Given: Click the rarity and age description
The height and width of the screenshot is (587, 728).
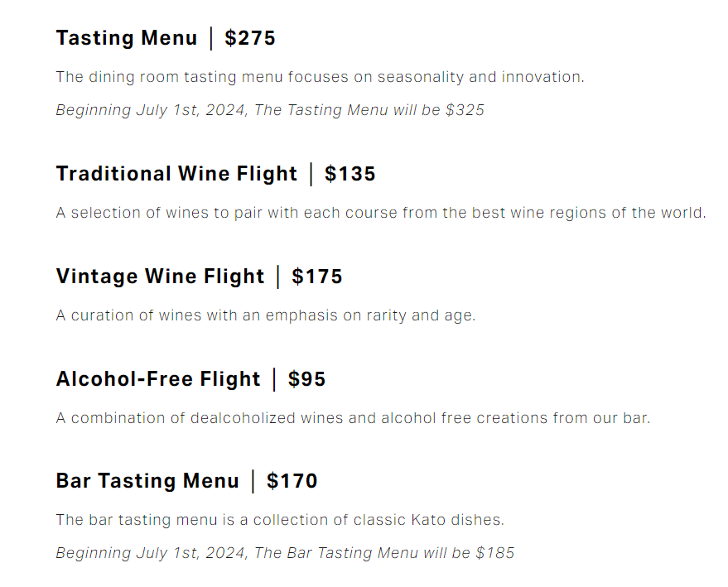Looking at the screenshot, I should [x=266, y=315].
